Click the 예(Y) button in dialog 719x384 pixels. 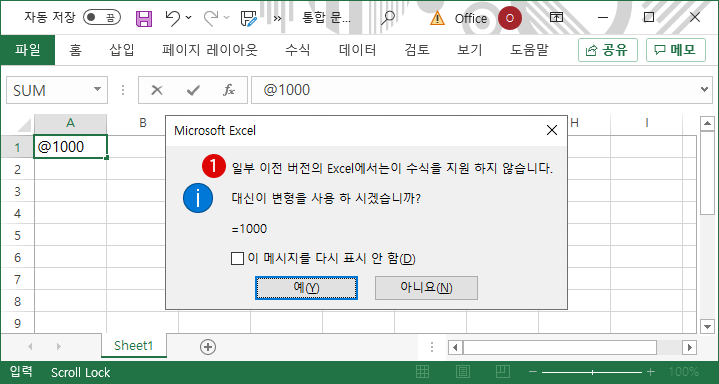[306, 288]
